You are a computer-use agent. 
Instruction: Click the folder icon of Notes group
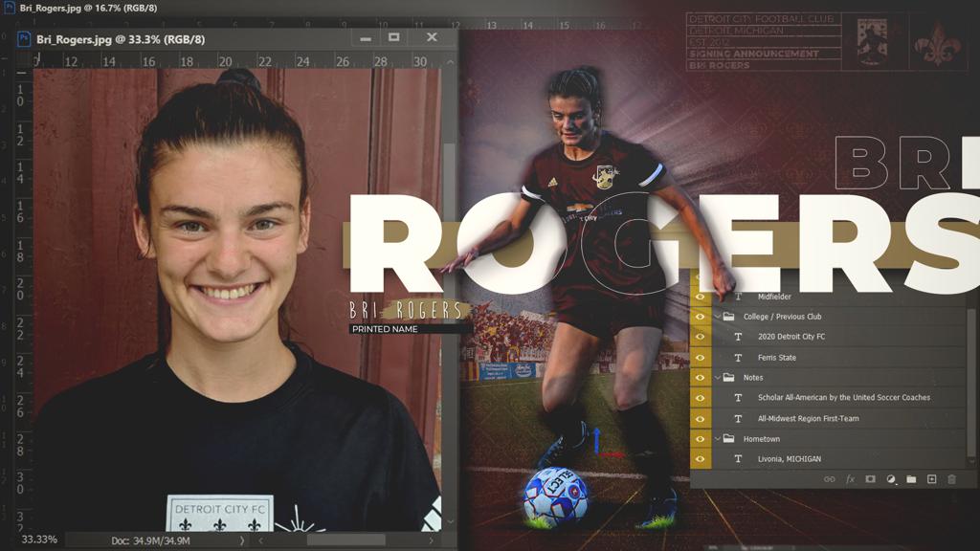pyautogui.click(x=728, y=377)
